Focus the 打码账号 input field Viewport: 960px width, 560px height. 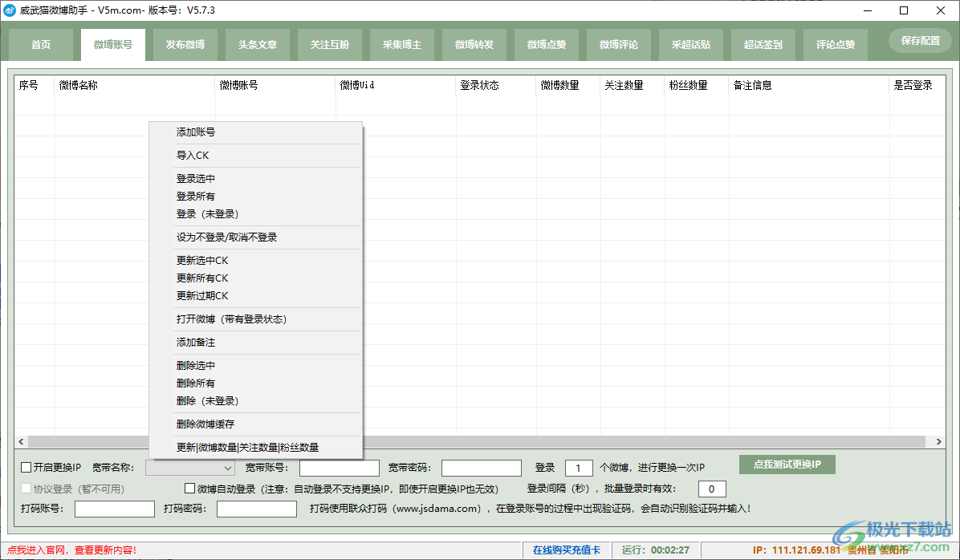[x=115, y=509]
